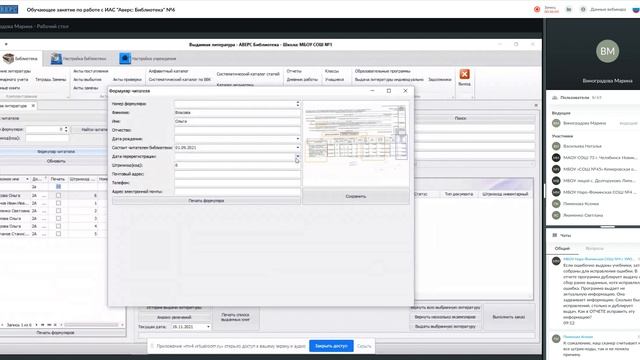Screen dimensions: 640x360
Task: Click Вернуть несколько экземпляров button
Action: click(x=445, y=317)
